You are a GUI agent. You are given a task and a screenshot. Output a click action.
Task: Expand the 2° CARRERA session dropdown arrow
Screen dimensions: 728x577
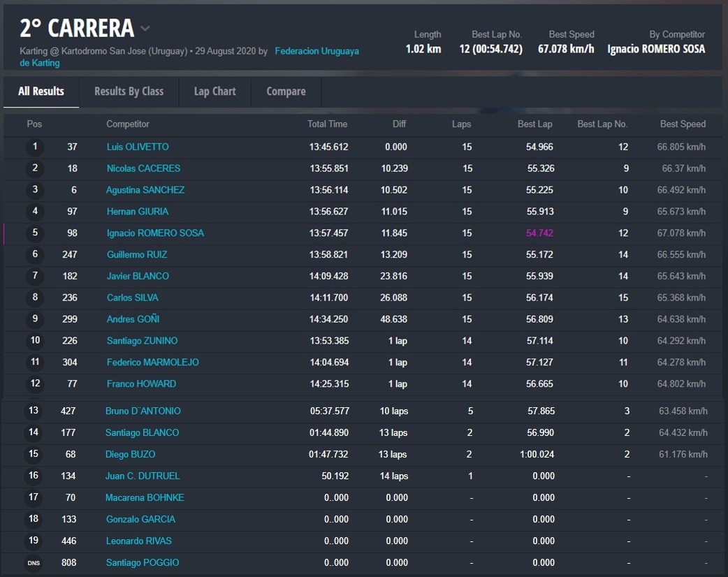point(145,29)
